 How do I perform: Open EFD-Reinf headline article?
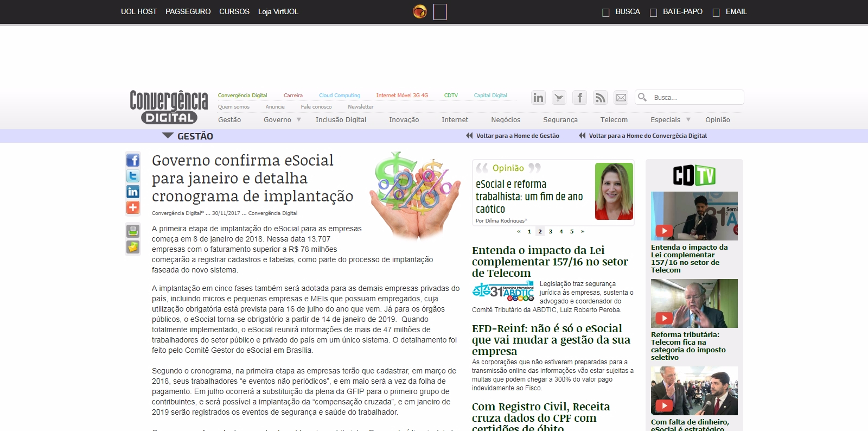pos(551,340)
